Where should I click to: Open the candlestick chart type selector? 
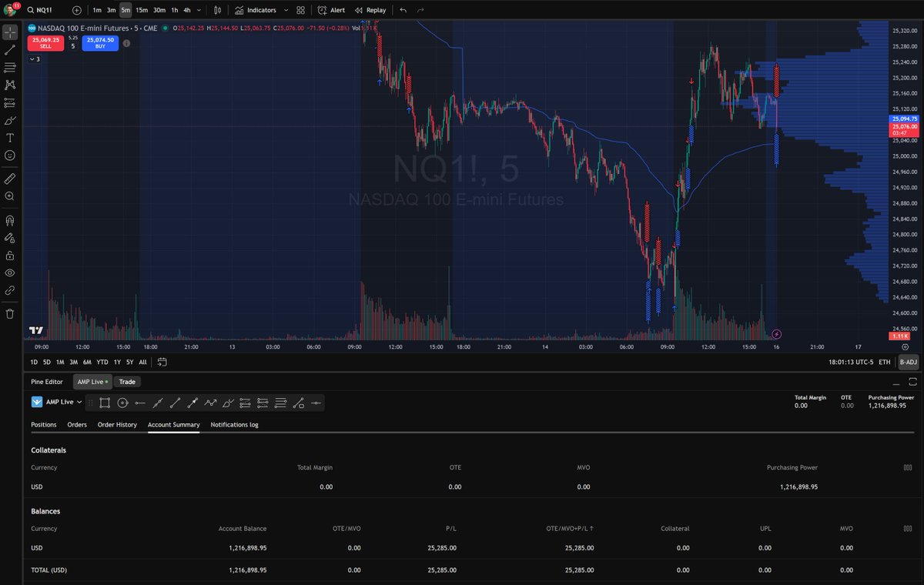pyautogui.click(x=218, y=10)
